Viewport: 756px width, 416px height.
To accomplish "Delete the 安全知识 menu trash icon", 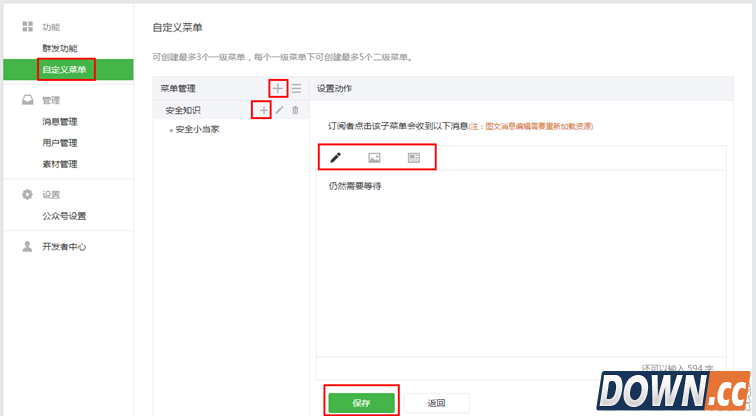I will click(x=296, y=110).
